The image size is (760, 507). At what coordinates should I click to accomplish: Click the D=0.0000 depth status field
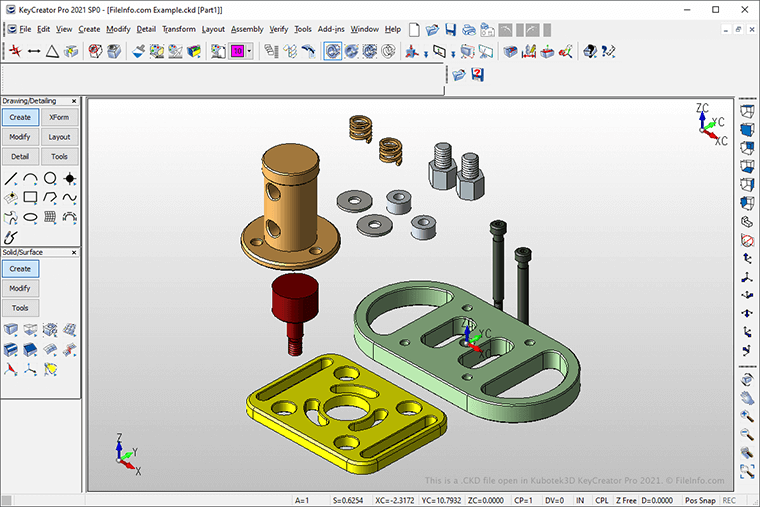(657, 500)
